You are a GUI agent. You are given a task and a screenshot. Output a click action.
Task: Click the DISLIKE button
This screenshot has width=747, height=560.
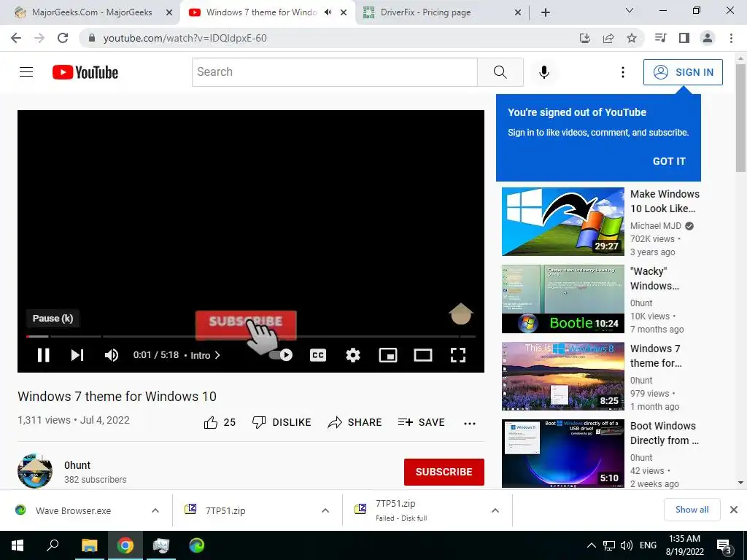click(x=282, y=422)
